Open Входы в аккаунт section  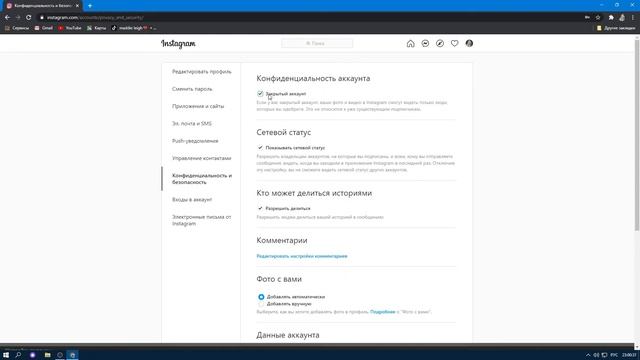[x=192, y=200]
